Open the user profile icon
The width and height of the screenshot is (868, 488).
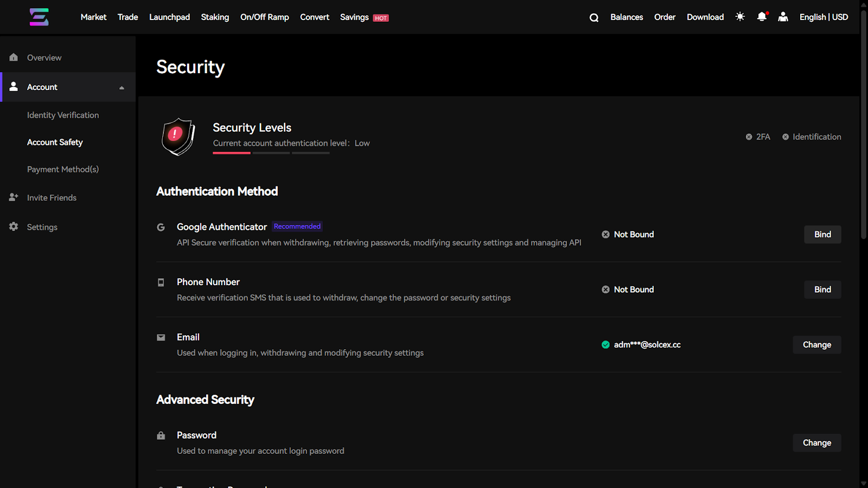(x=783, y=17)
